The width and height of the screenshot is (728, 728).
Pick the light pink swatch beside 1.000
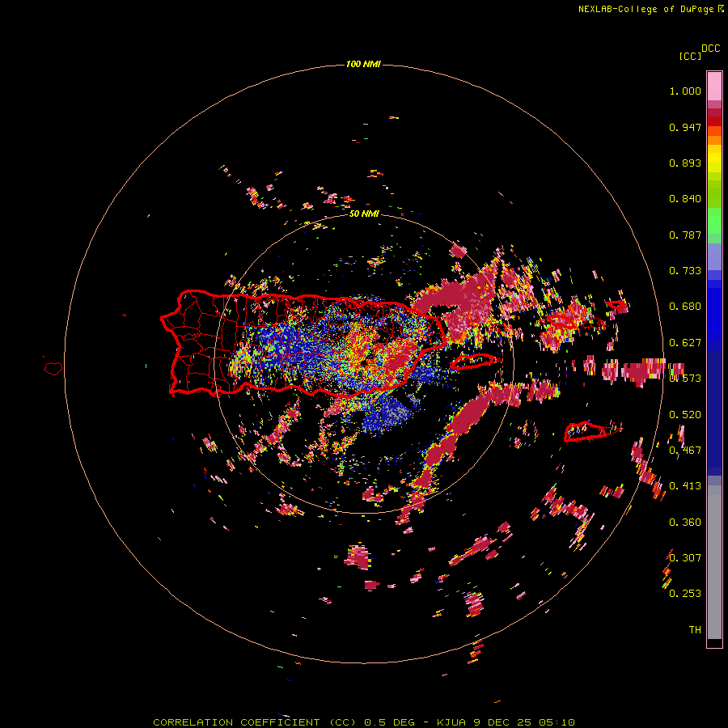[714, 87]
